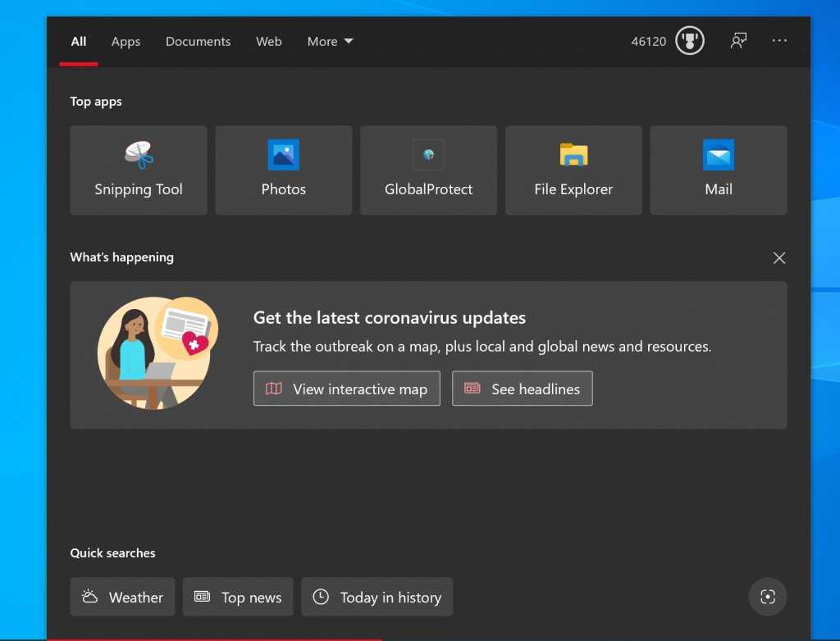Run the Weather quick search

(x=122, y=597)
